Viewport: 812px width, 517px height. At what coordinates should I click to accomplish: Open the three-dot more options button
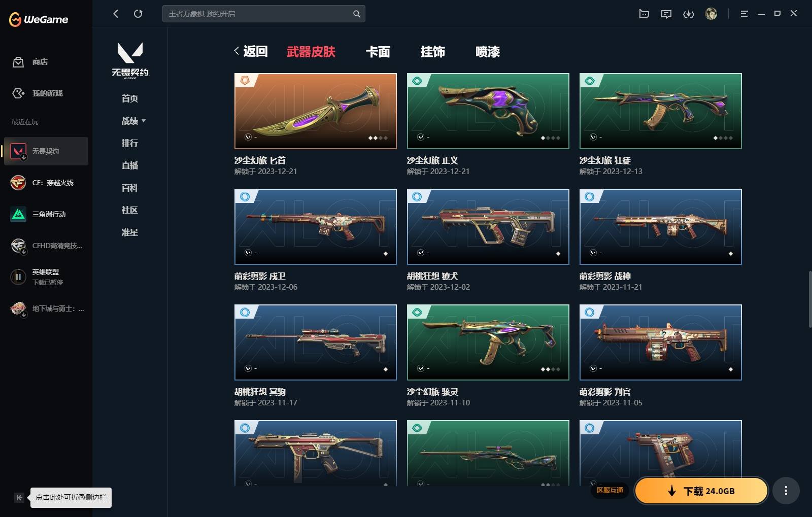[x=786, y=491]
